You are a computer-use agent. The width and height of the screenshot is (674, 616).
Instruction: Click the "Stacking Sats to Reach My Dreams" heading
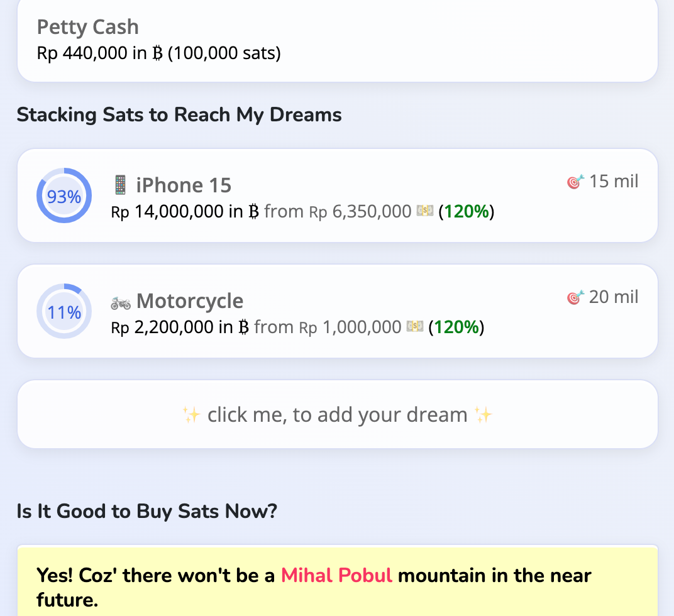pyautogui.click(x=179, y=115)
